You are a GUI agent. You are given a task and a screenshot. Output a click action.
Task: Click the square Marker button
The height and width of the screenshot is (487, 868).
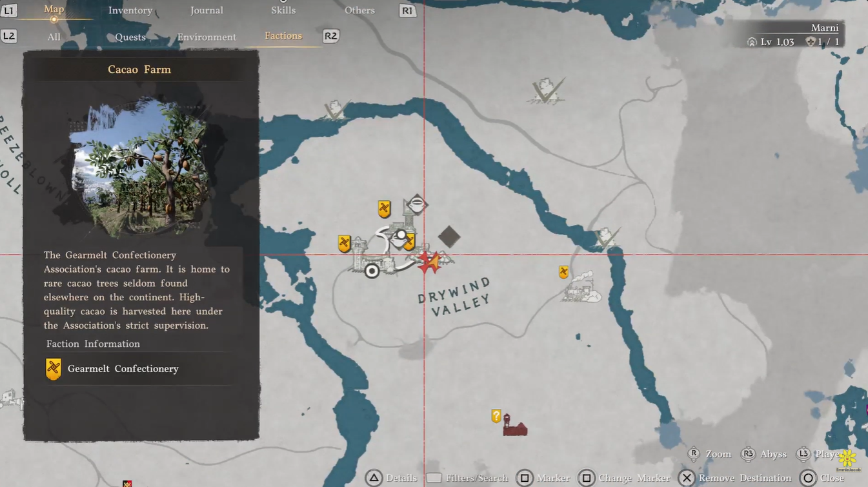[543, 478]
